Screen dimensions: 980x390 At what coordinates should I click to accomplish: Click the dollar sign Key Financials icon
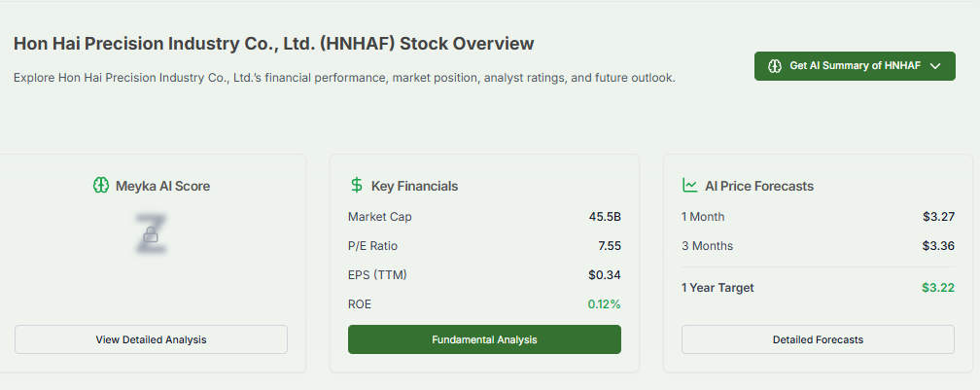(356, 186)
